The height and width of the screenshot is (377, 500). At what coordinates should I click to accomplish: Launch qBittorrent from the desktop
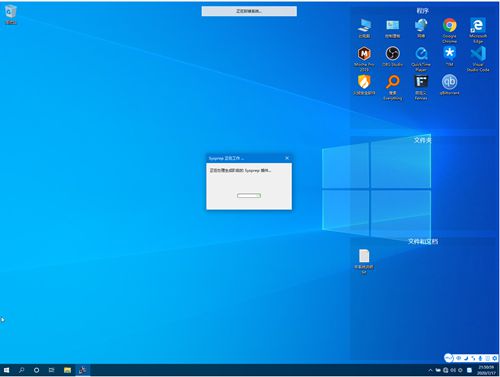click(x=449, y=85)
